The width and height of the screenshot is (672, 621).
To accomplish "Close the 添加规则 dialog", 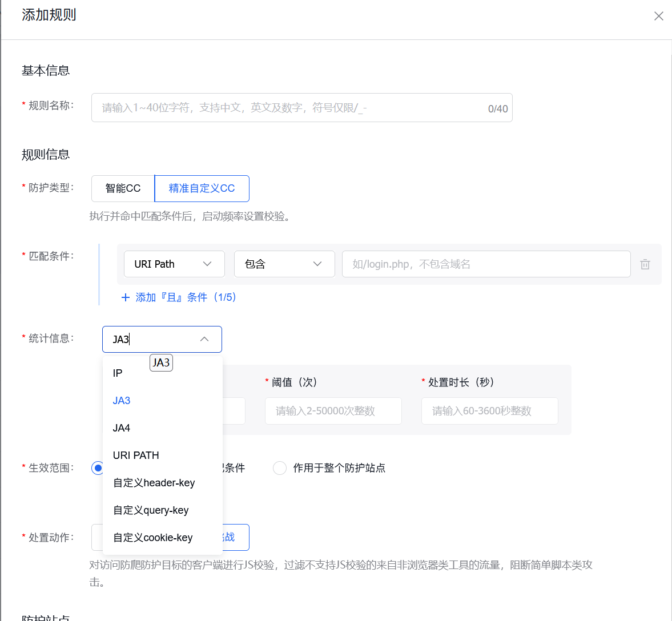I will click(658, 16).
